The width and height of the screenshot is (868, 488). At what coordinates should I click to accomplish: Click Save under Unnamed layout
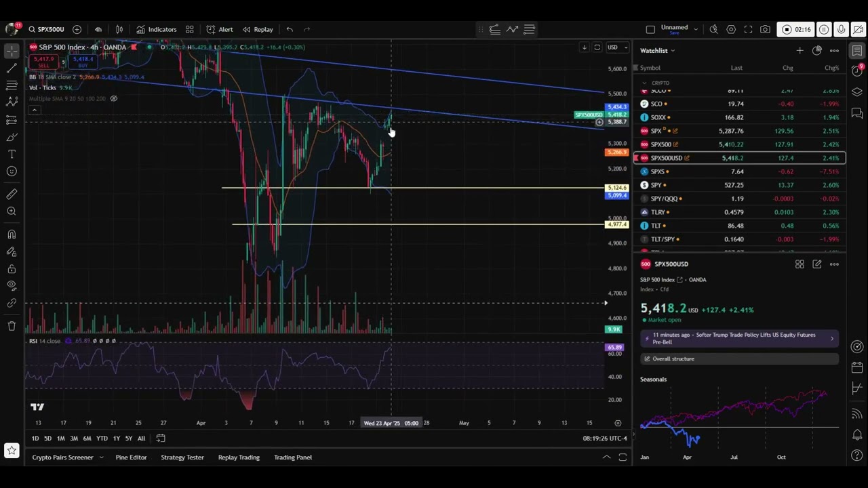674,33
